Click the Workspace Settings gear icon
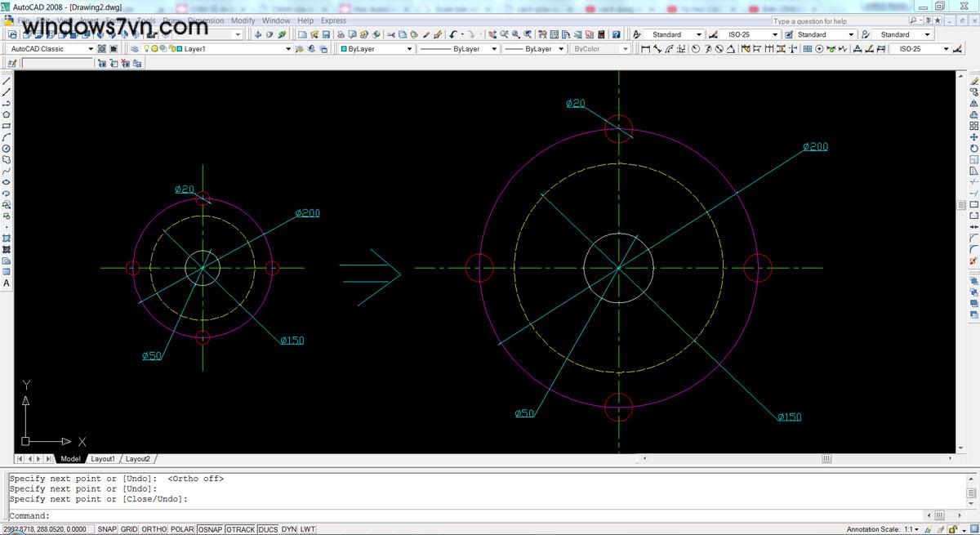This screenshot has height=535, width=980. (101, 48)
